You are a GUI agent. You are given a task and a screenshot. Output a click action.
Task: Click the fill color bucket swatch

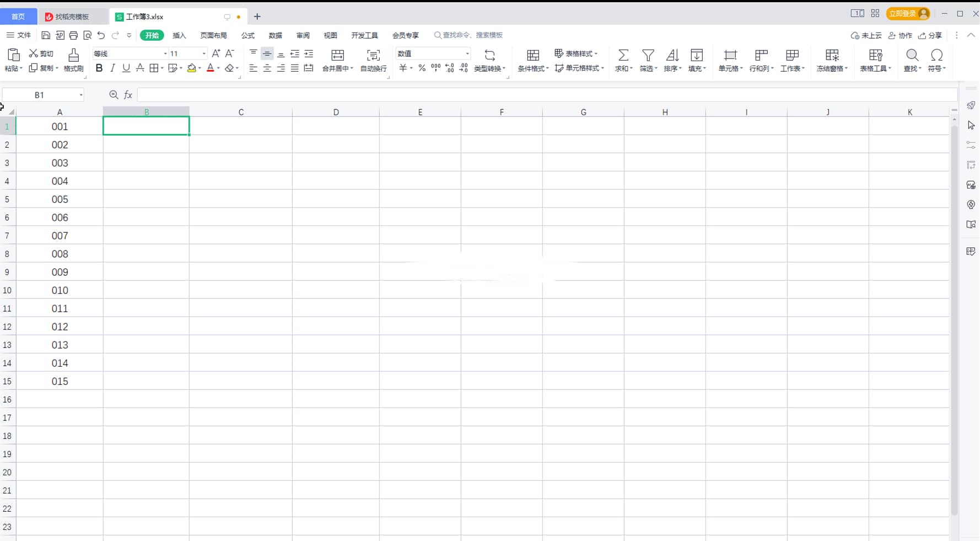(191, 68)
